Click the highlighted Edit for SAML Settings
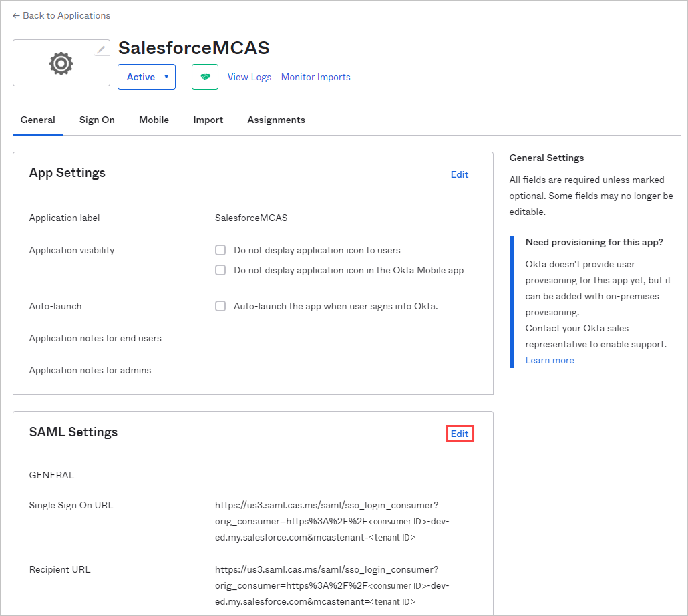Image resolution: width=688 pixels, height=616 pixels. [x=460, y=433]
